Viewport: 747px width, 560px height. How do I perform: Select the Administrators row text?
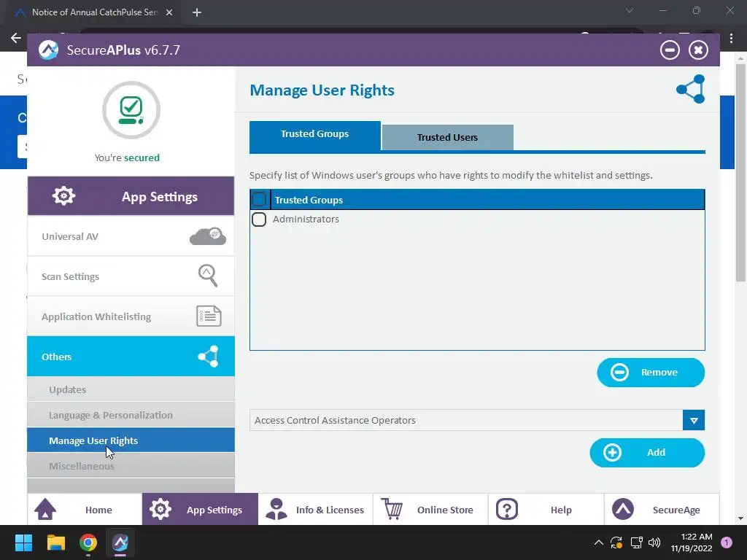point(306,219)
